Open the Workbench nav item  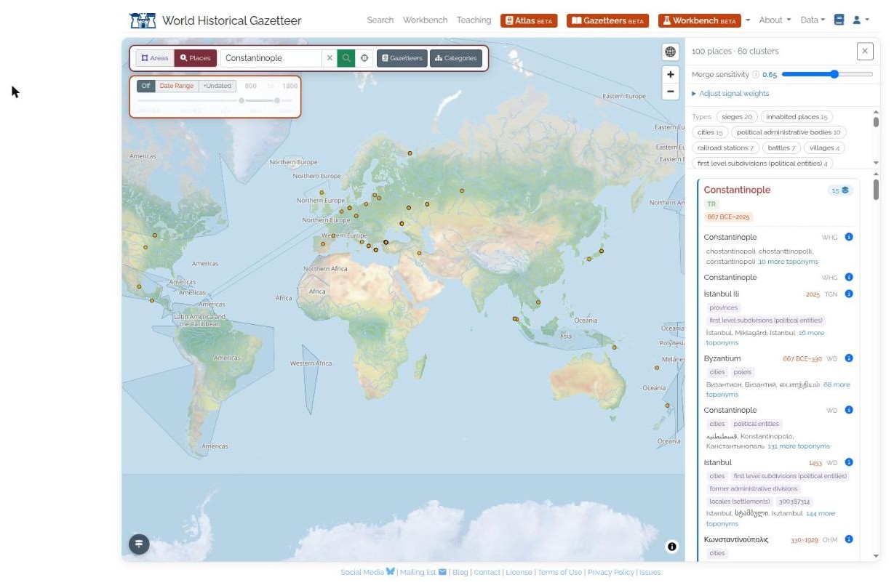click(x=426, y=20)
